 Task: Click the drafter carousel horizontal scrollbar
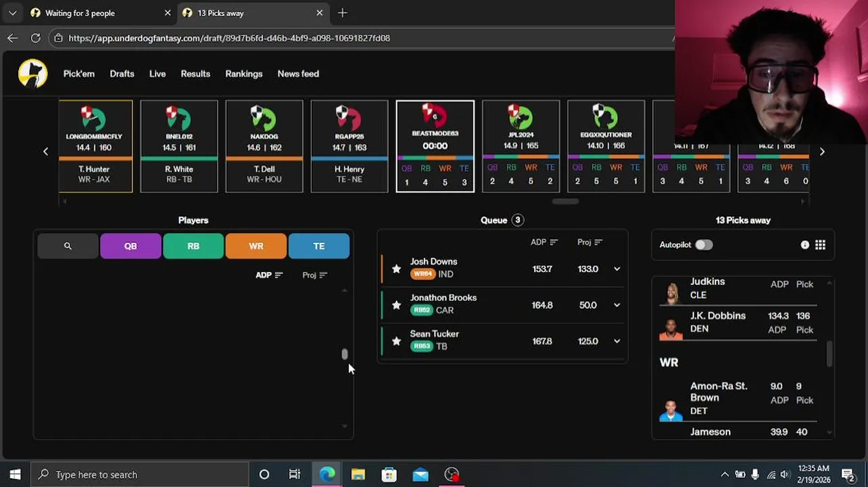(x=565, y=201)
